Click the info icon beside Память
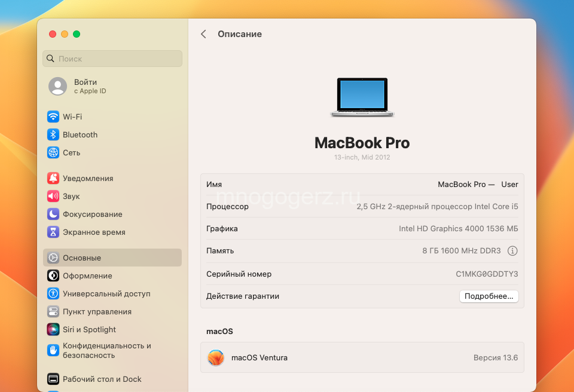Viewport: 574px width, 392px height. click(512, 251)
